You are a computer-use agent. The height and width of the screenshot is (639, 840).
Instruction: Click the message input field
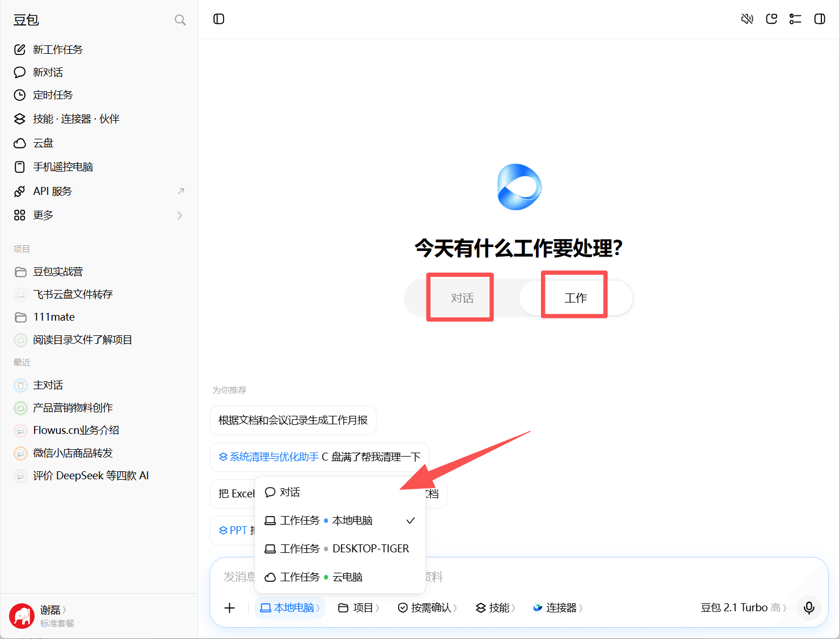click(x=519, y=577)
